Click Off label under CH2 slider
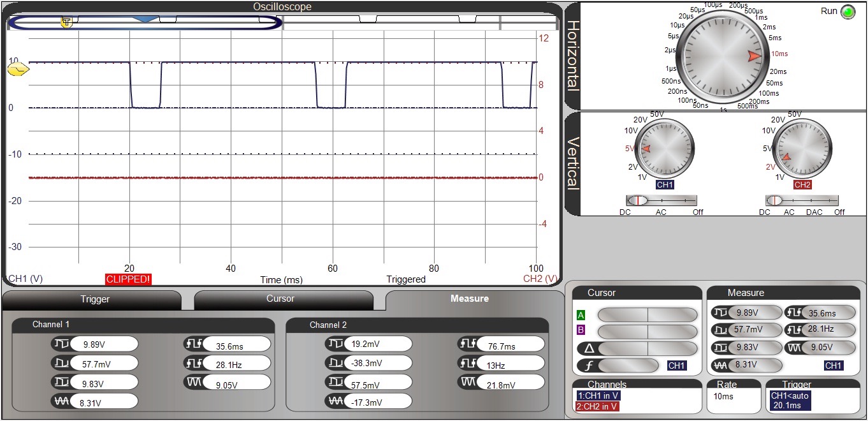The height and width of the screenshot is (421, 868). pyautogui.click(x=839, y=212)
